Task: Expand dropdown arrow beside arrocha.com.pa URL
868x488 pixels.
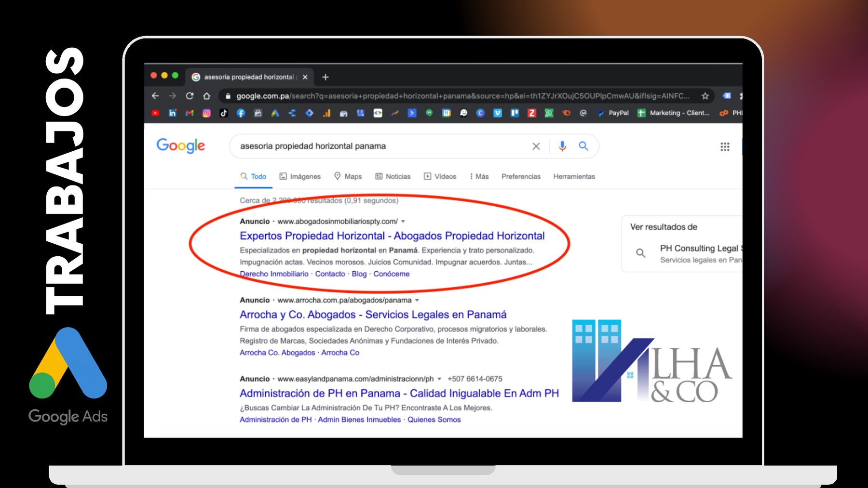Action: (417, 300)
